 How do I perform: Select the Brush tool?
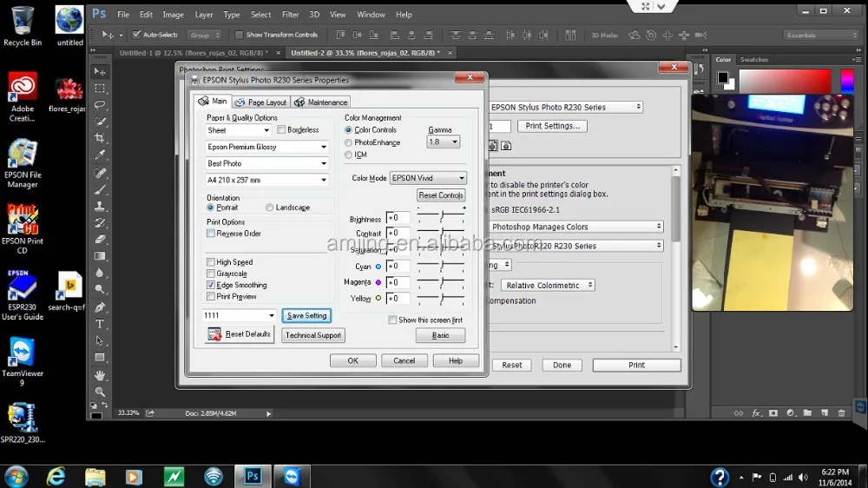point(100,189)
